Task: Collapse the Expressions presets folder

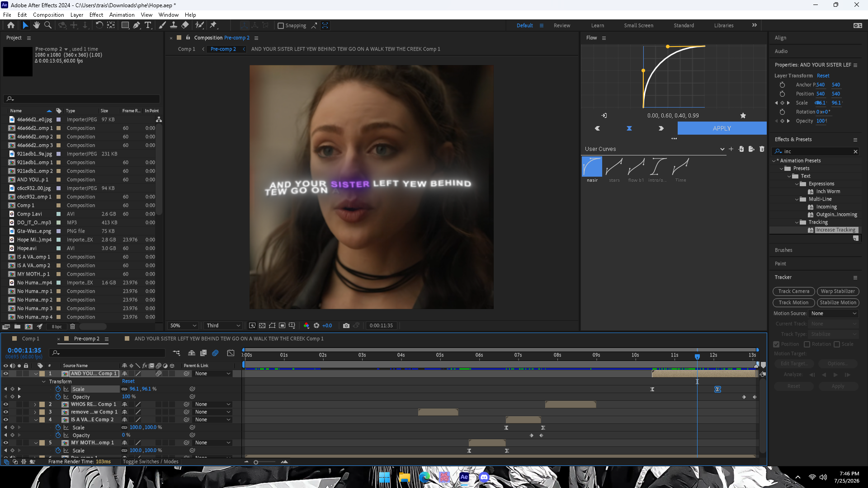Action: (x=797, y=184)
